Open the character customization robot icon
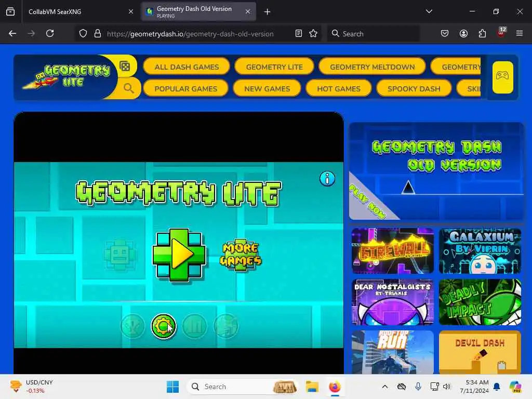 coord(119,255)
